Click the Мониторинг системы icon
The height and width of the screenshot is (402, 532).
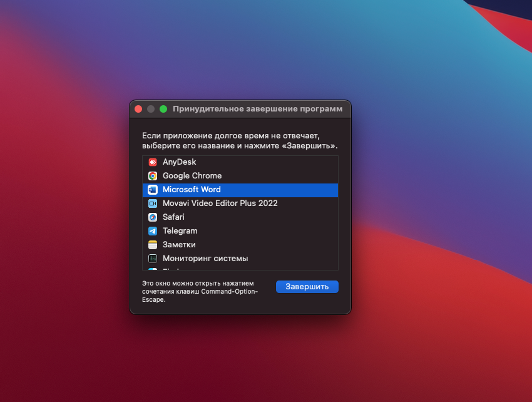point(153,259)
